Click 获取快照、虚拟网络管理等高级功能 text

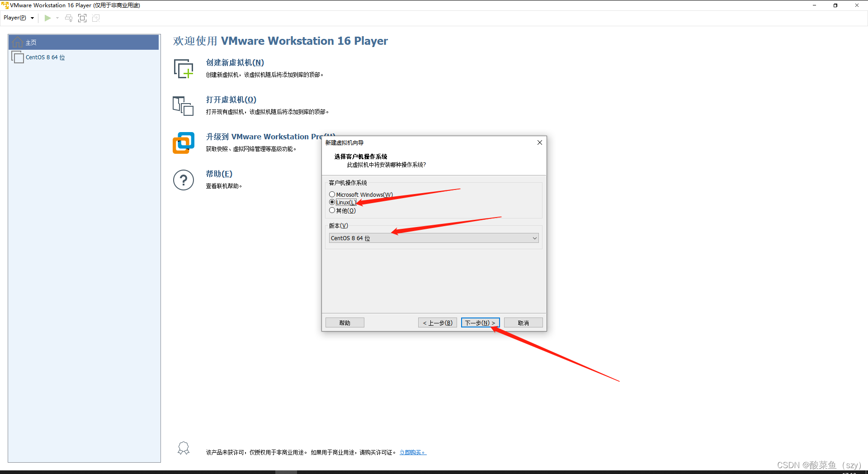(x=251, y=149)
